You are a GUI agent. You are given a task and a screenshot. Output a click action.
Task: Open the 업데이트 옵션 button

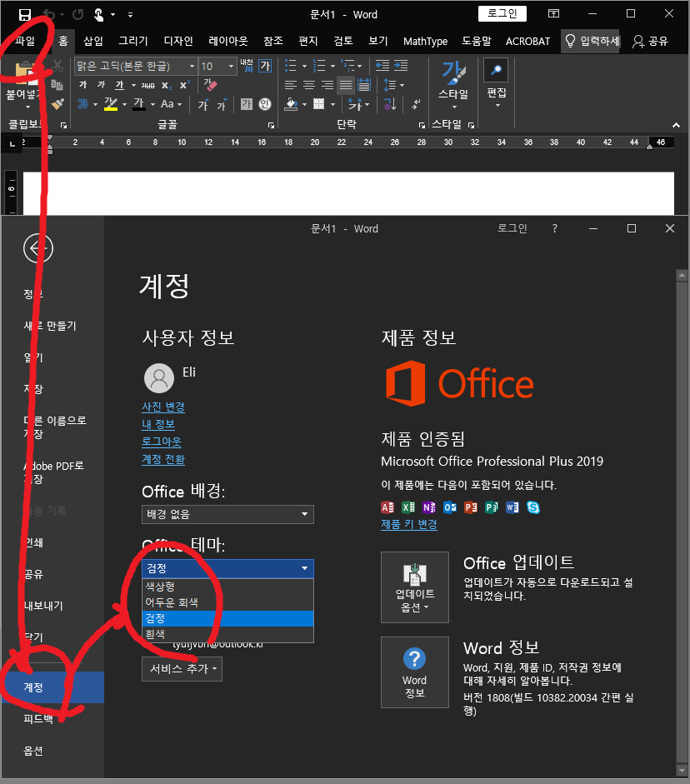click(415, 587)
